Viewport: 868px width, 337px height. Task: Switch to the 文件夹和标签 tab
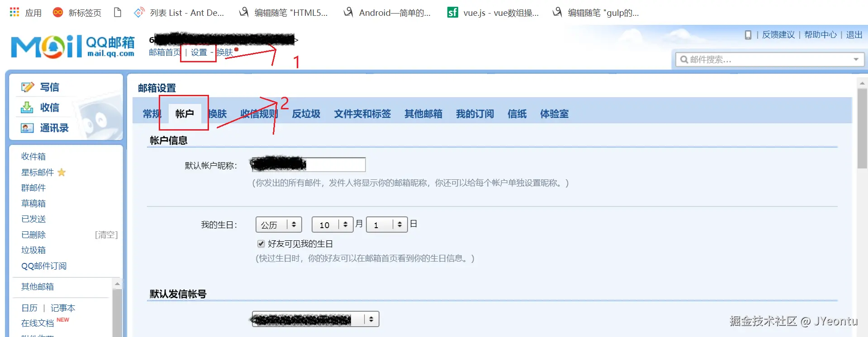tap(362, 114)
